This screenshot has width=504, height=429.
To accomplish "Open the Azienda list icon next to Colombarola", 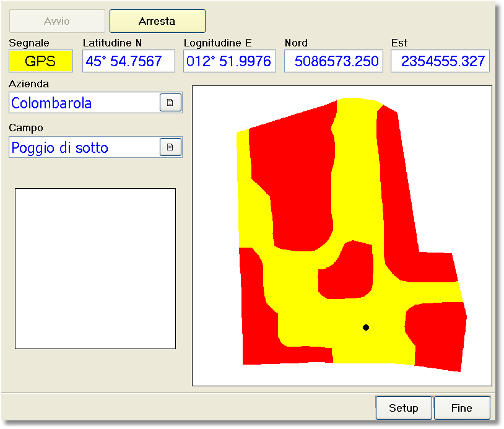I will coord(170,103).
